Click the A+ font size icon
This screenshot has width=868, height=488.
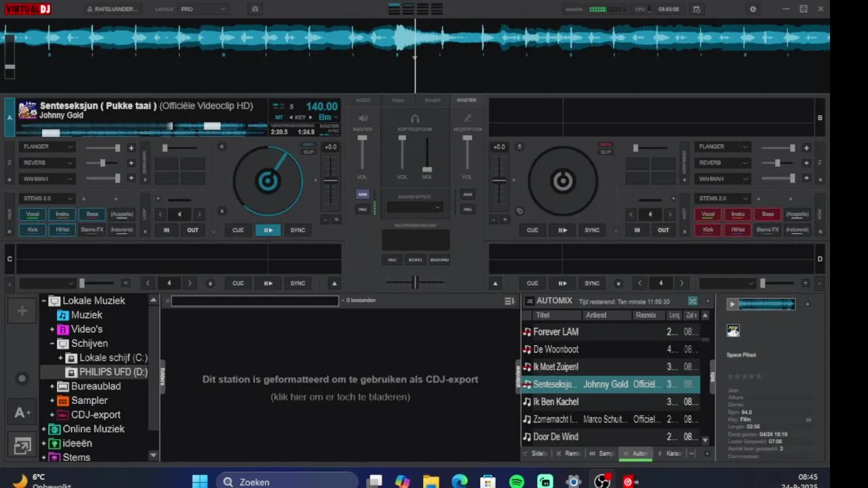click(22, 413)
